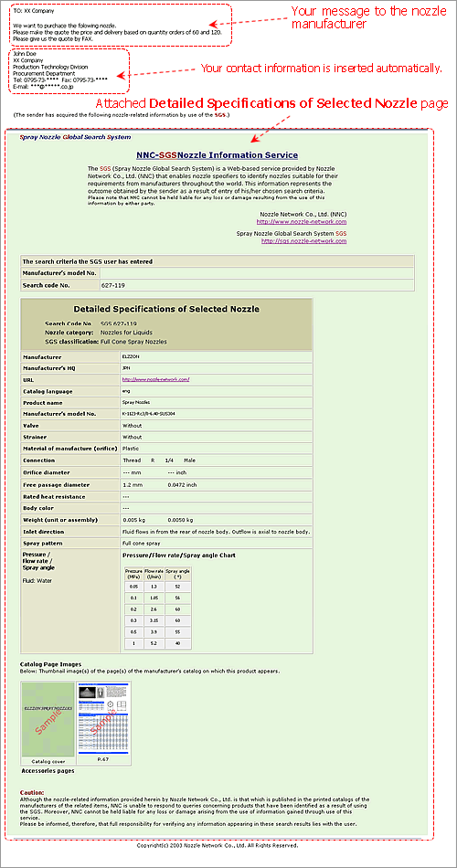Screen dimensions: 457x868
Task: Click the Connection value Male
Action: [x=189, y=460]
